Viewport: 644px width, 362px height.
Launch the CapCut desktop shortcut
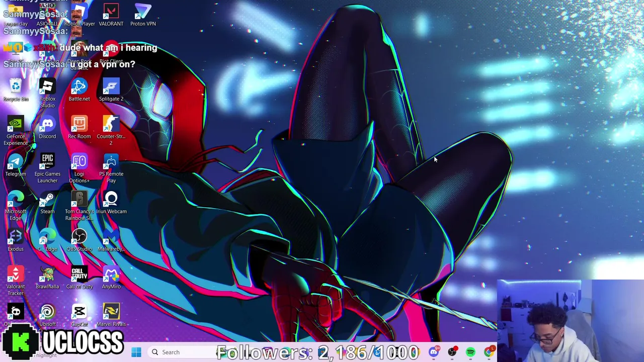click(79, 315)
